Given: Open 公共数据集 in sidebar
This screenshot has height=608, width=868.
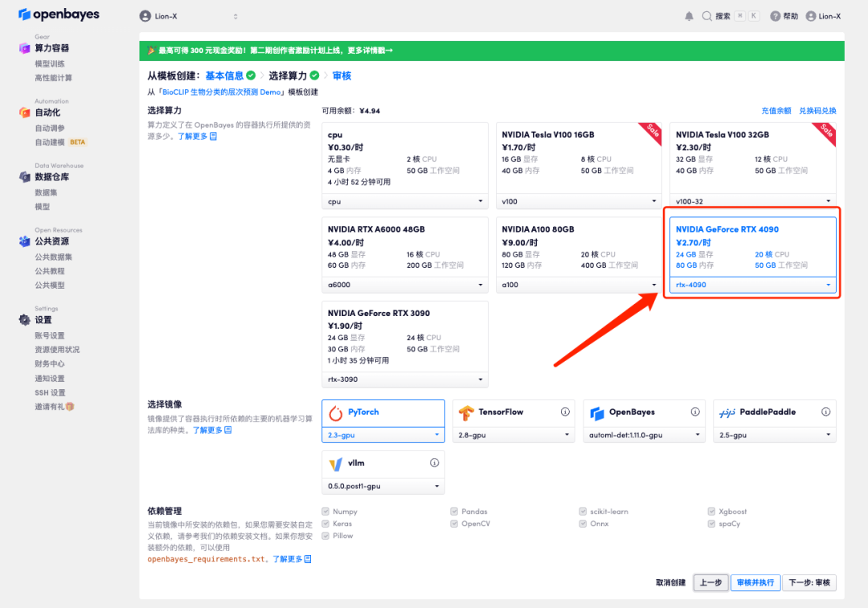Looking at the screenshot, I should (x=53, y=257).
